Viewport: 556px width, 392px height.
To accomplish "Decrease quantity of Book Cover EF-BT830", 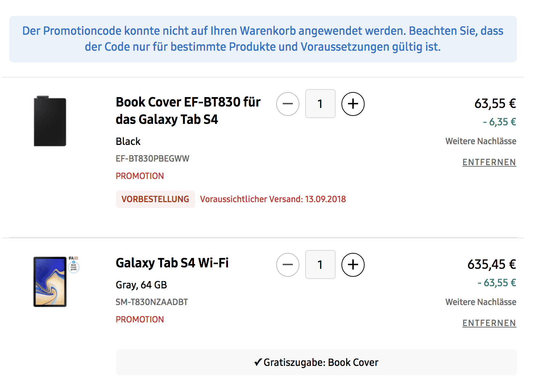I will pyautogui.click(x=288, y=104).
